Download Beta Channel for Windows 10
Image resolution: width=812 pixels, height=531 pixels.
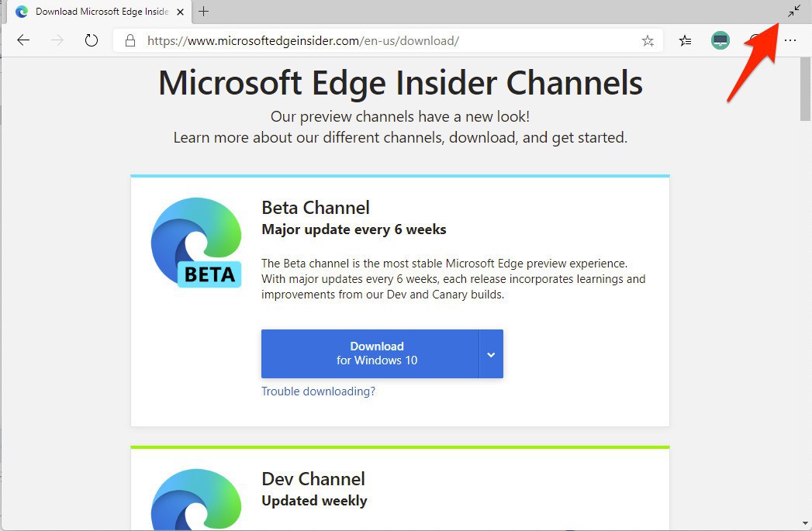click(x=370, y=354)
